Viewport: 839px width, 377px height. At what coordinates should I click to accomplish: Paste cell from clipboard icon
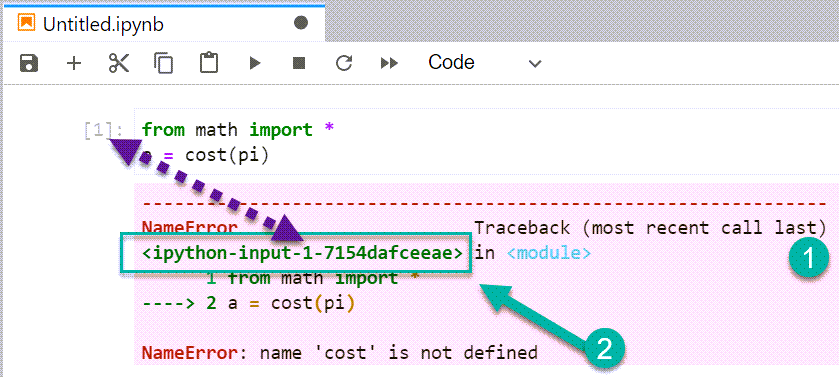[x=209, y=63]
